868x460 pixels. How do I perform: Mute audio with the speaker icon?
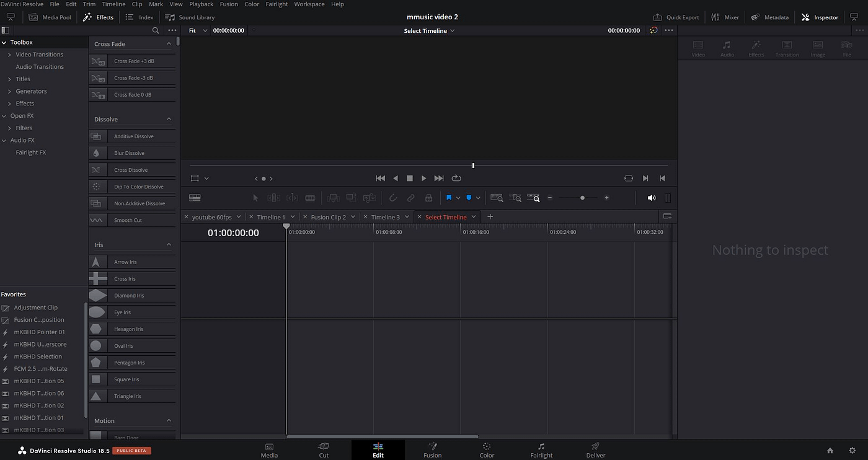(x=651, y=198)
